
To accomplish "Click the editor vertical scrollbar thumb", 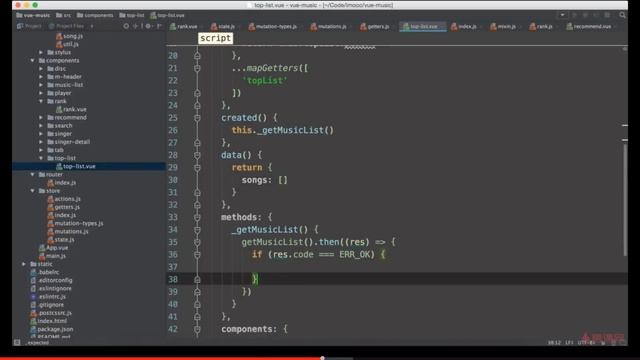I will tap(625, 200).
